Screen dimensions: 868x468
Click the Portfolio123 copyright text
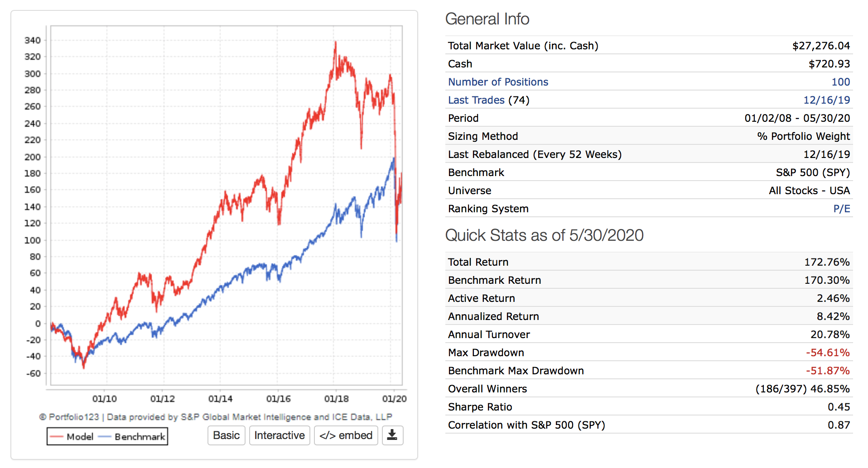[x=216, y=417]
